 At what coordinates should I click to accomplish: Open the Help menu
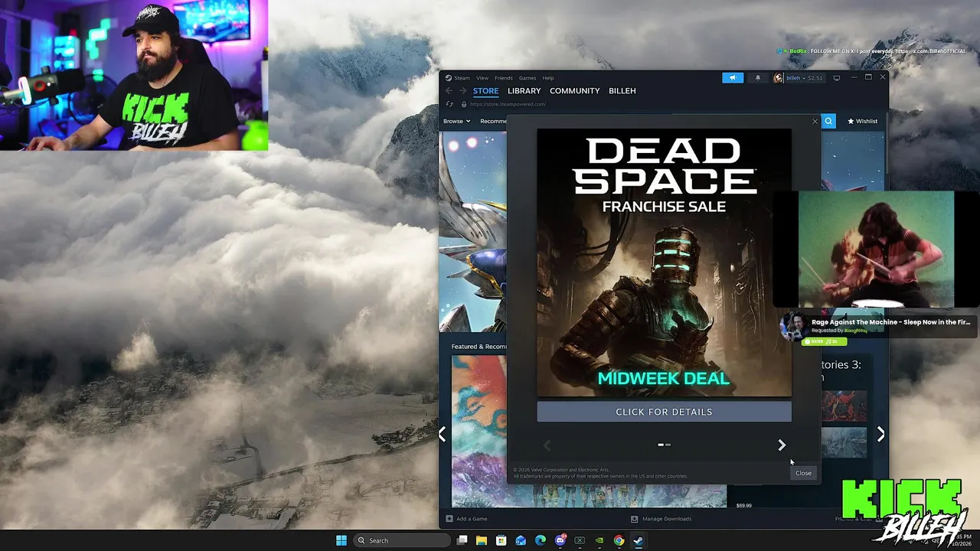tap(548, 78)
